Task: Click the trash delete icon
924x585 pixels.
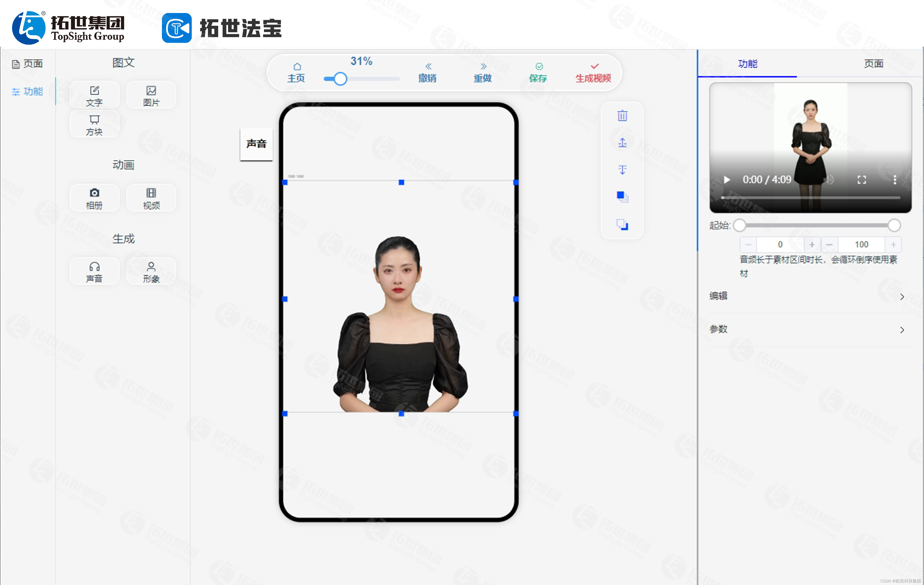Action: 622,116
